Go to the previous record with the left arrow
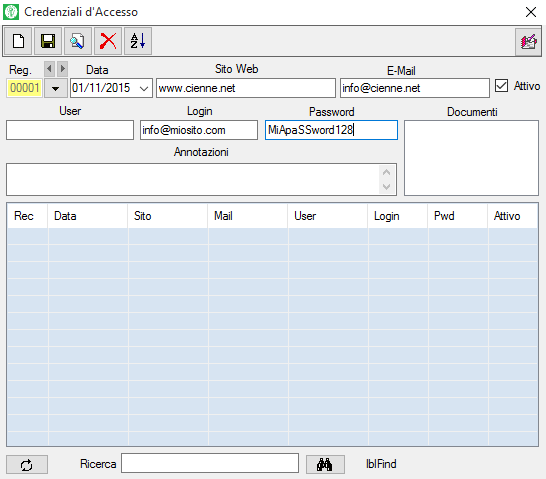Screen dimensions: 546x479 point(49,69)
